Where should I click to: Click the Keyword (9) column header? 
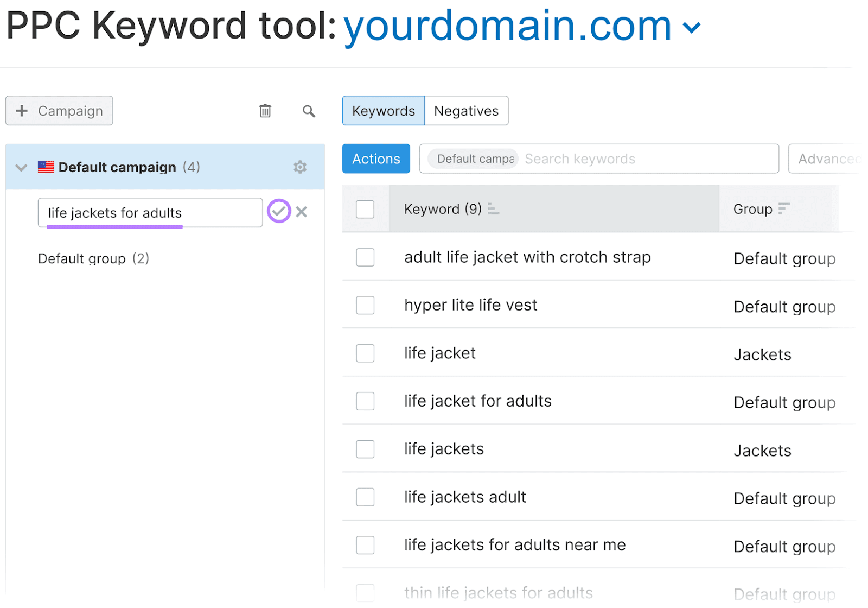point(554,209)
